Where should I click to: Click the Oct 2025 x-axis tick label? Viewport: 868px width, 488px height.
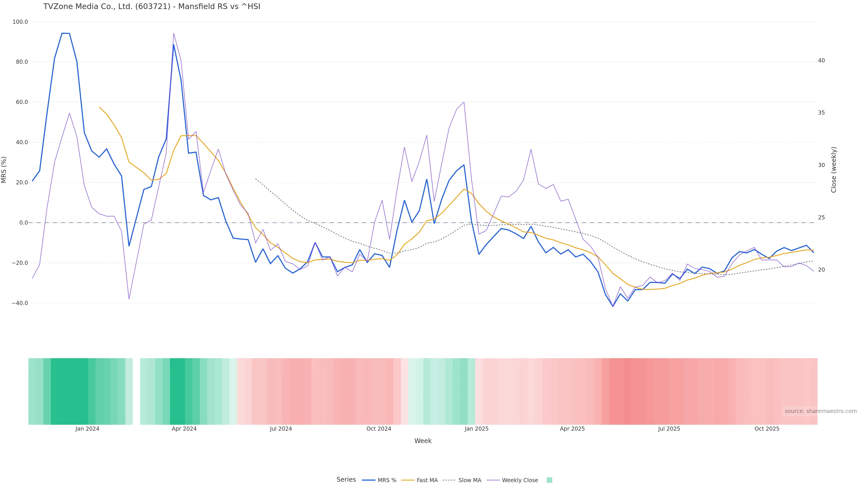tap(767, 429)
